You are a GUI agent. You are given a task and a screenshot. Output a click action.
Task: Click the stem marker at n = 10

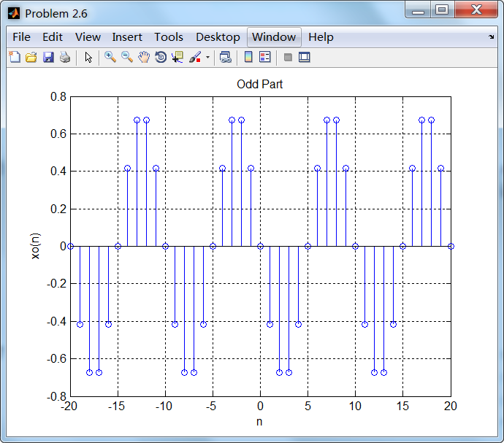coord(355,247)
